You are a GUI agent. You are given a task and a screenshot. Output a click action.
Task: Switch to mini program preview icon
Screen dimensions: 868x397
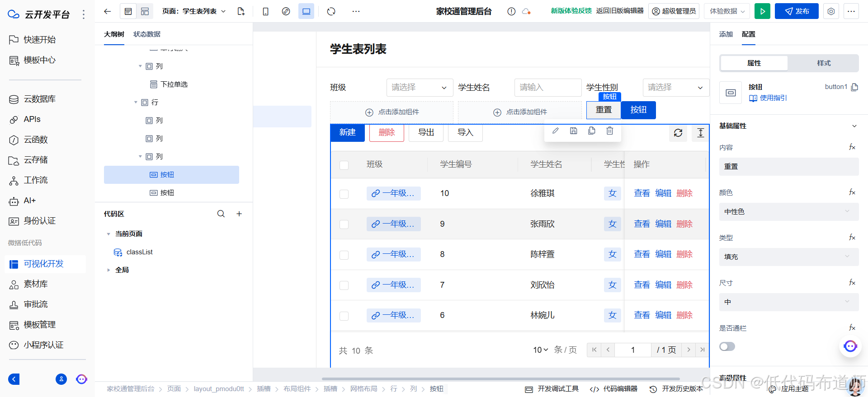pos(286,11)
